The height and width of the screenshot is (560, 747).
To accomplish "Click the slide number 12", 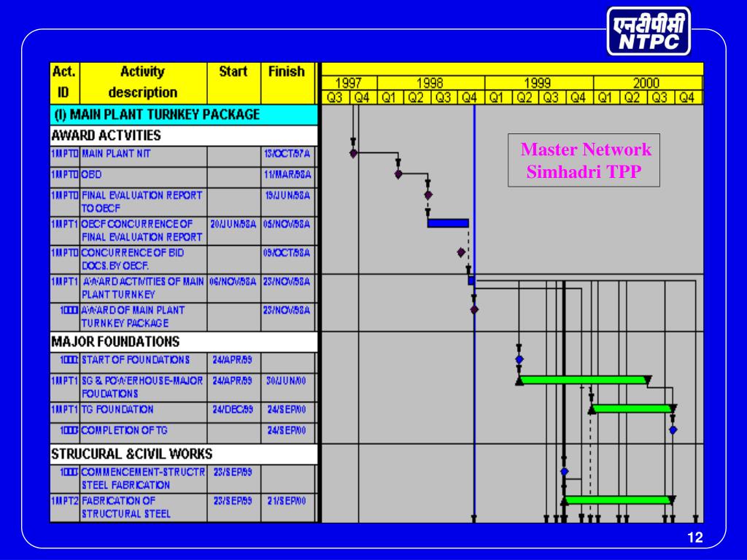I will coord(695,537).
